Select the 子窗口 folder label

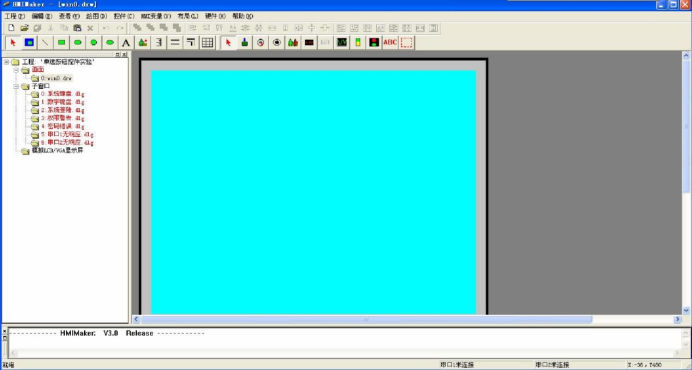pyautogui.click(x=41, y=87)
